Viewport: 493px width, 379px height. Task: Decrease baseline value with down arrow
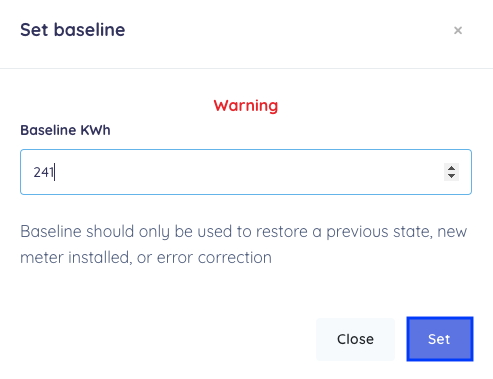click(451, 176)
